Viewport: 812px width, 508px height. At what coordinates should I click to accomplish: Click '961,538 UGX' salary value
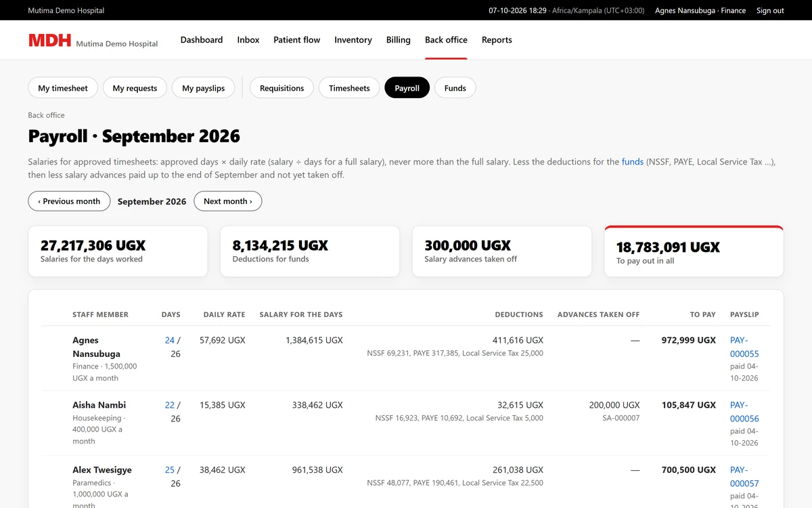[317, 470]
